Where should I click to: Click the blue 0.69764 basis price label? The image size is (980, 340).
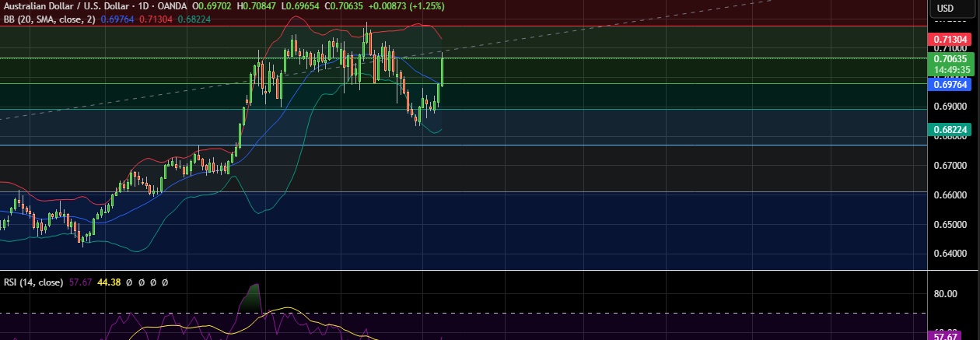click(948, 83)
